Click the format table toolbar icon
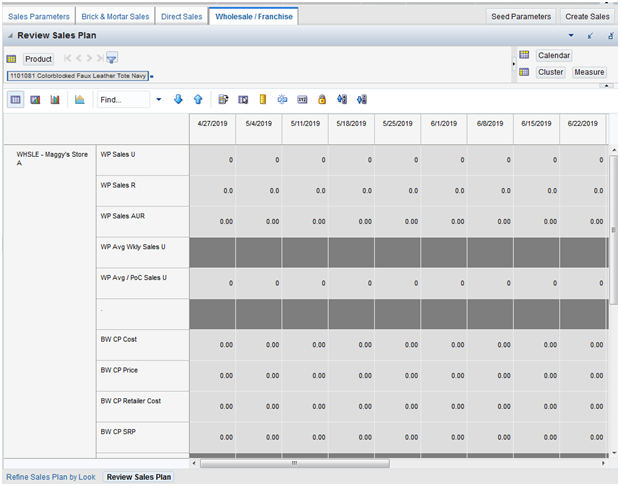The height and width of the screenshot is (486, 620). (x=243, y=100)
